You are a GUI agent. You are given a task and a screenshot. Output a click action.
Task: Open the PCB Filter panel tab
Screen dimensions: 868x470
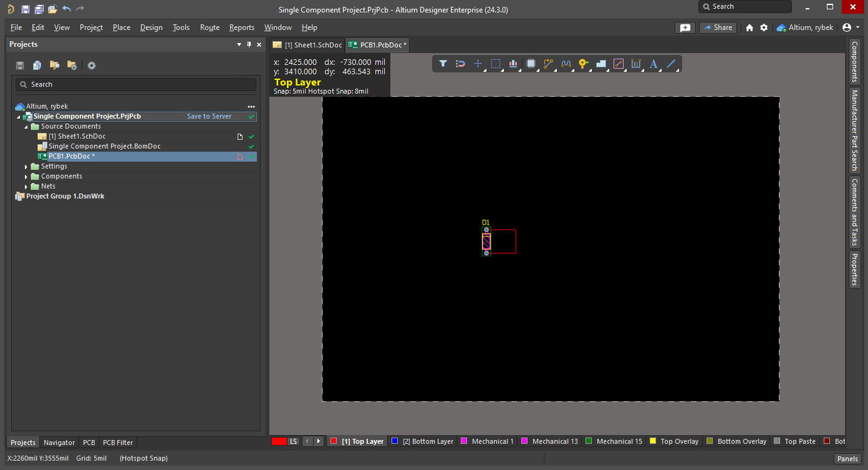(x=118, y=443)
